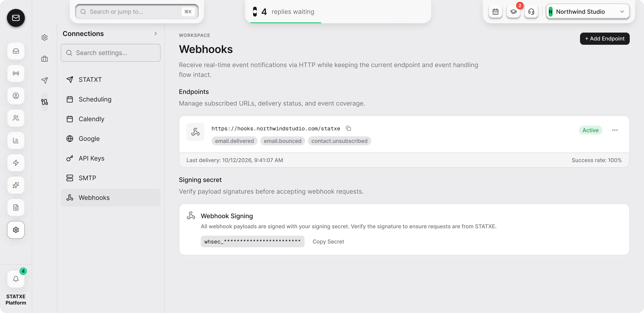The image size is (644, 313).
Task: Click the Success rate: 100% text
Action: tap(597, 160)
